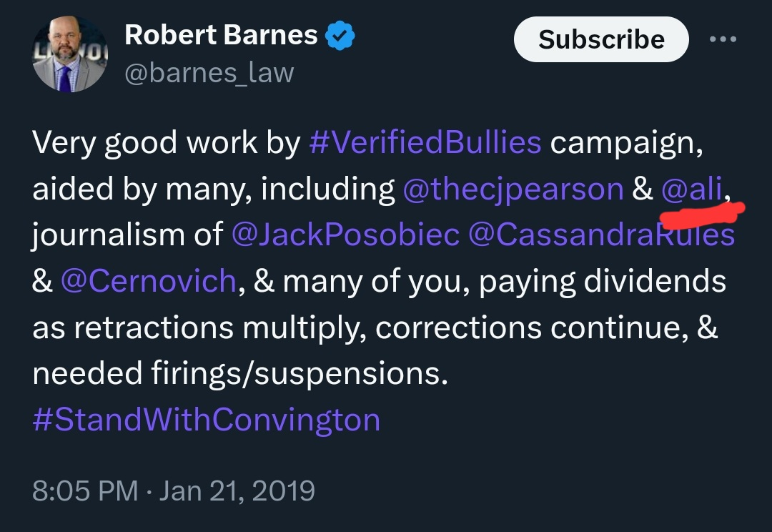Go to @Cernovich's profile mention

149,281
